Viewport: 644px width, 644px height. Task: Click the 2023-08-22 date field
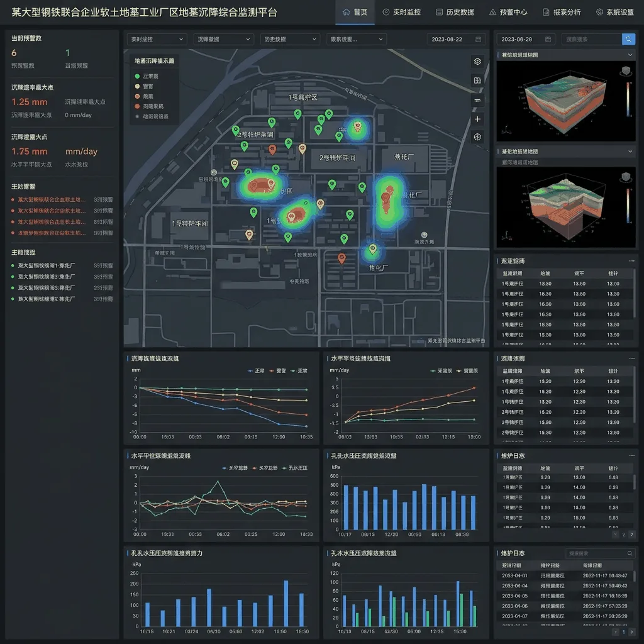coord(457,40)
